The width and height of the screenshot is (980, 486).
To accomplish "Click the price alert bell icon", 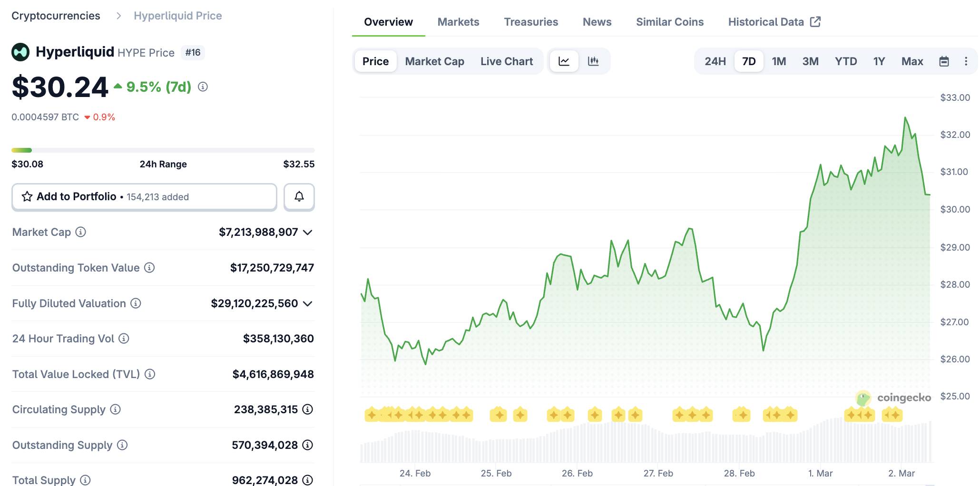I will click(x=299, y=196).
